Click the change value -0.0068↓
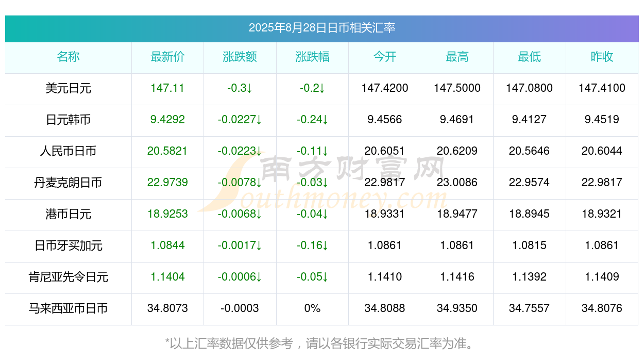 point(240,214)
